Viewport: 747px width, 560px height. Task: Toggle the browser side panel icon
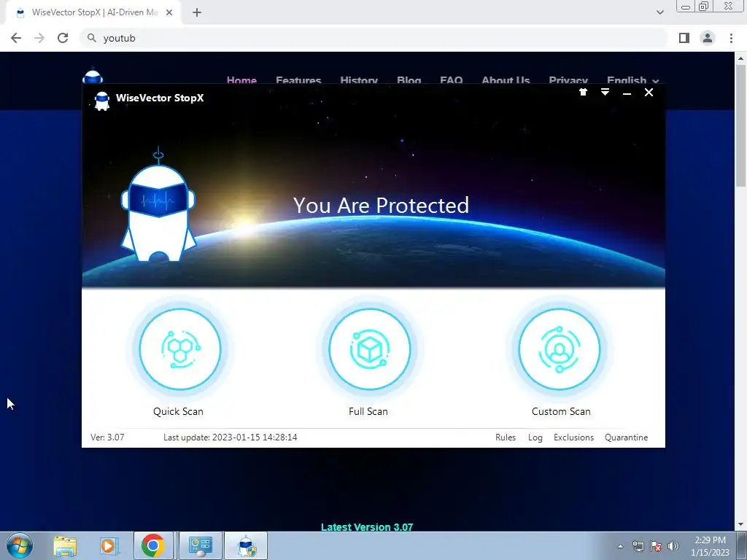(684, 38)
